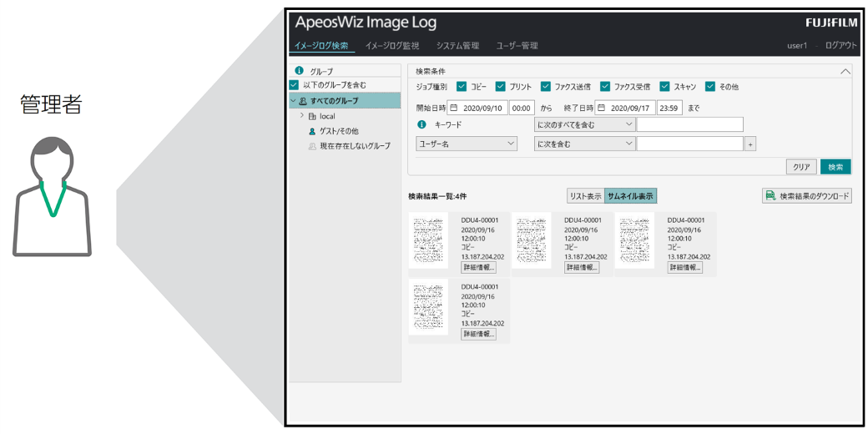Open 詳細情報 for third thumbnail result
The width and height of the screenshot is (868, 434).
point(684,267)
